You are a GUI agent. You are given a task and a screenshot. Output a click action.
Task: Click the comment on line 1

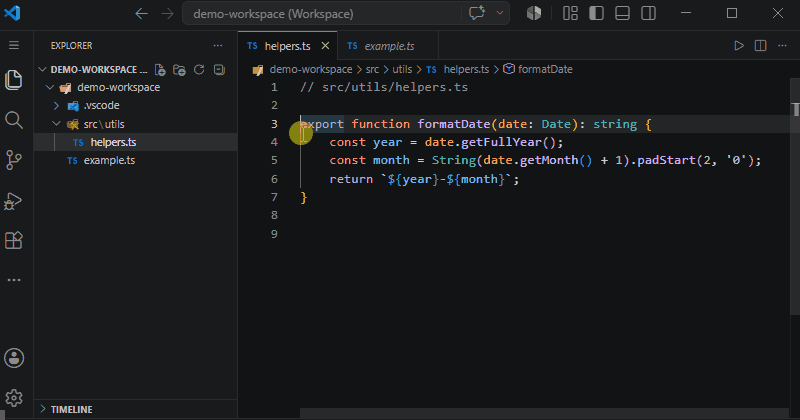[x=384, y=87]
